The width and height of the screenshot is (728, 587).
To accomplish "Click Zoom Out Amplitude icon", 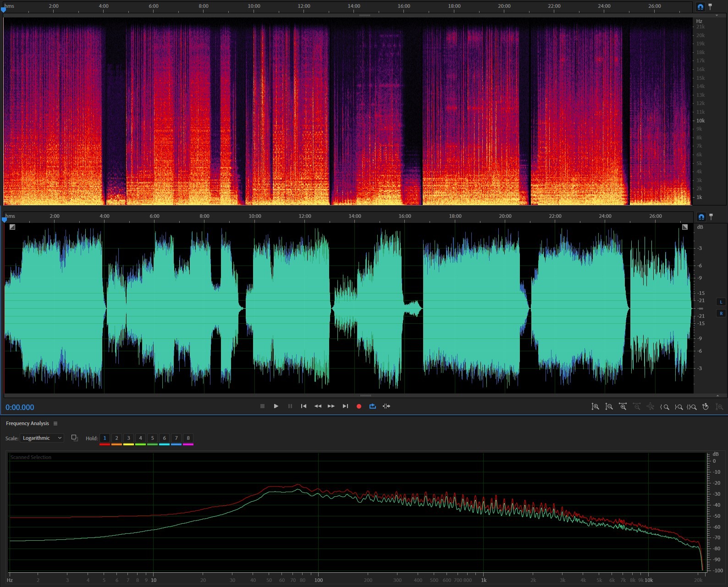I will coord(609,407).
